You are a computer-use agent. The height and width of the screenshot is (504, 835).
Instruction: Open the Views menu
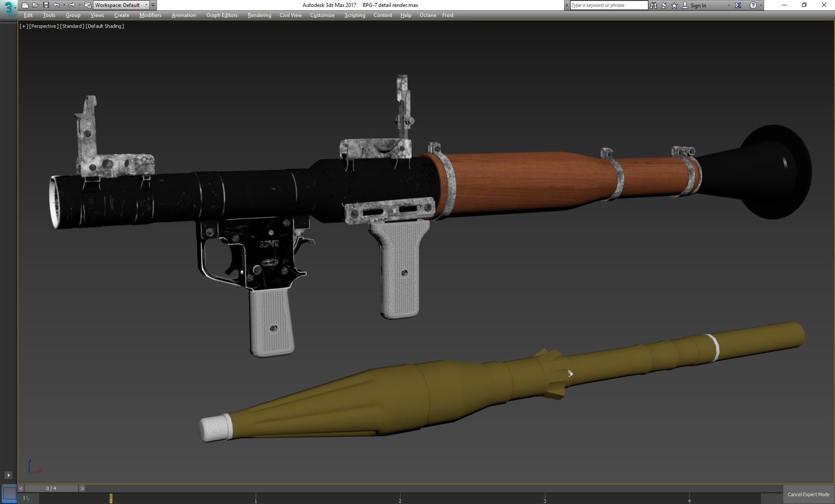click(x=97, y=15)
